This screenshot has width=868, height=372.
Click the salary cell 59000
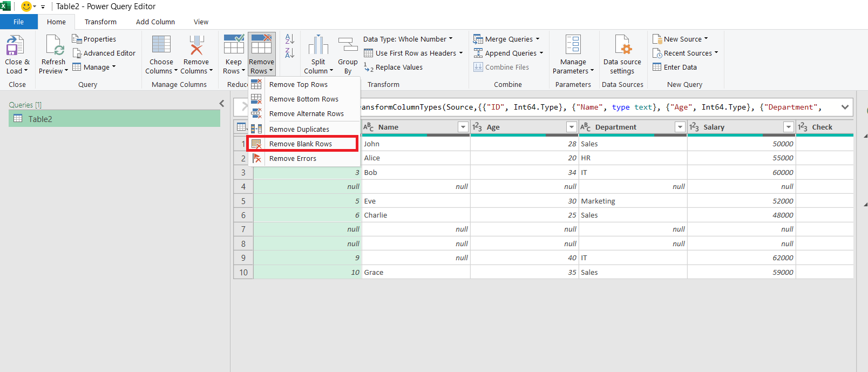[741, 272]
